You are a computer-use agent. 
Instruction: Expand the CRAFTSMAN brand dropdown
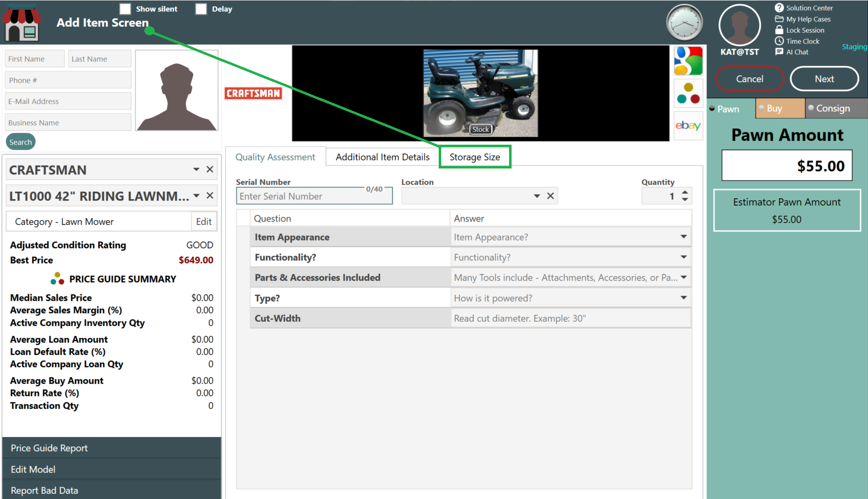196,169
